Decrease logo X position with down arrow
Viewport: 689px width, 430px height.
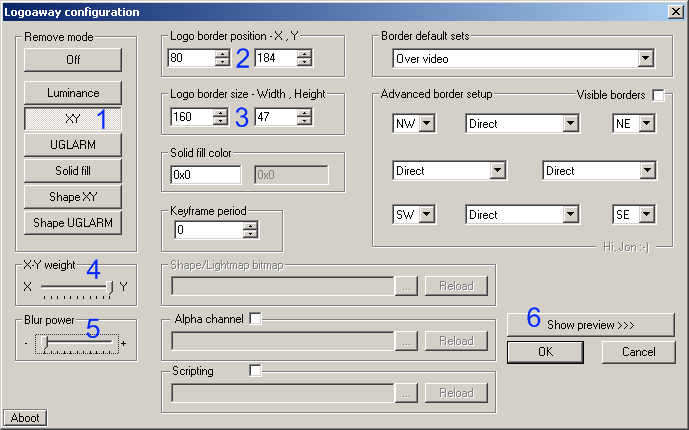pos(222,62)
